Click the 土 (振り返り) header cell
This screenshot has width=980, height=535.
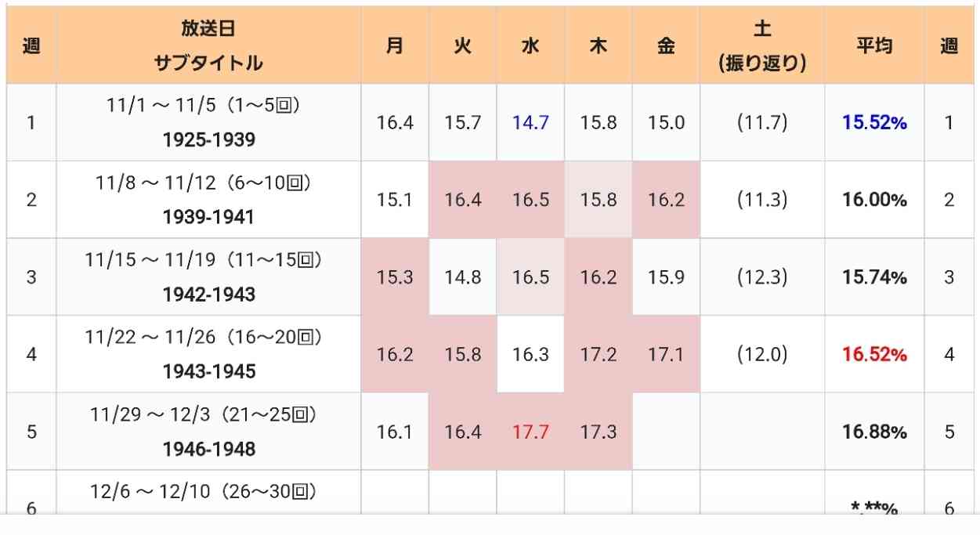762,45
